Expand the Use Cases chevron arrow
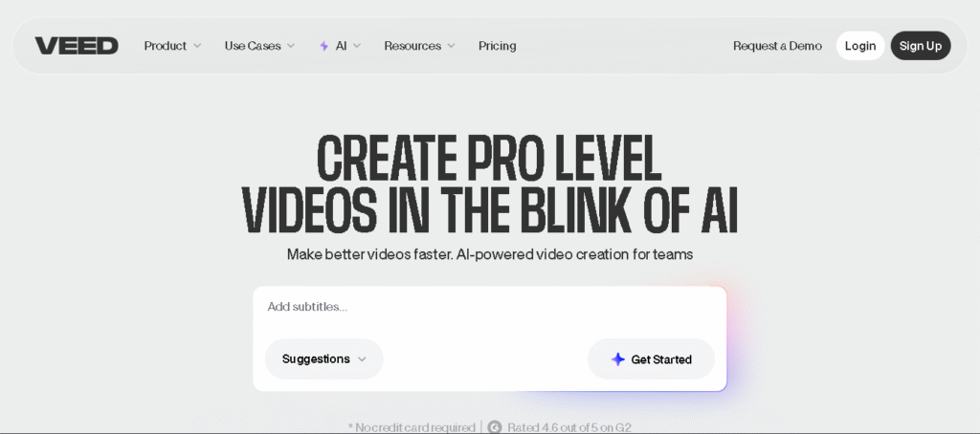980x434 pixels. 291,46
